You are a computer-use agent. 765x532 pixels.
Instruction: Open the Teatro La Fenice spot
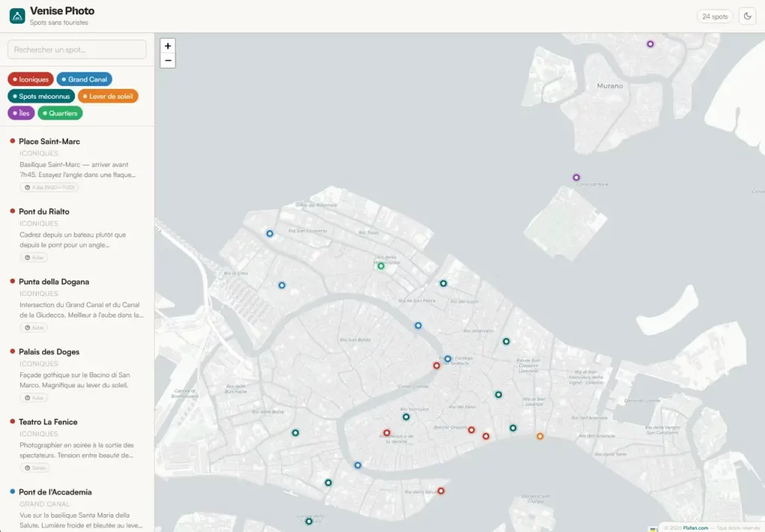coord(77,445)
